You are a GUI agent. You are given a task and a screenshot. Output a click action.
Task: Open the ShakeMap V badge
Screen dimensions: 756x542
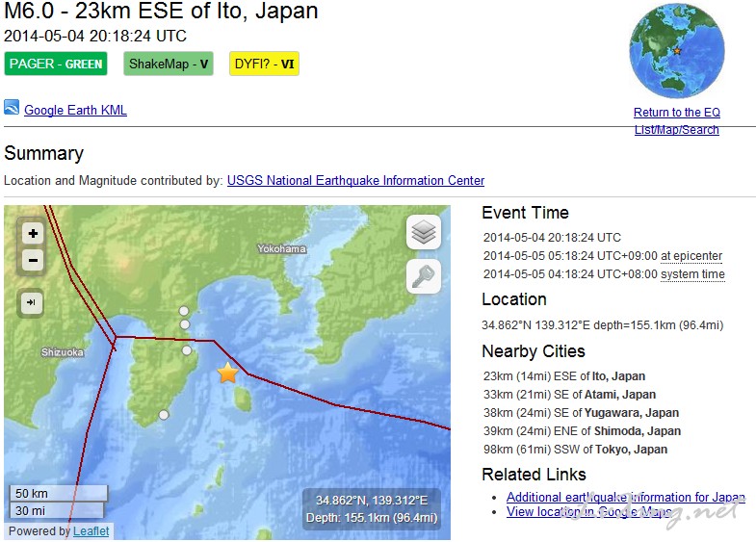pyautogui.click(x=169, y=65)
